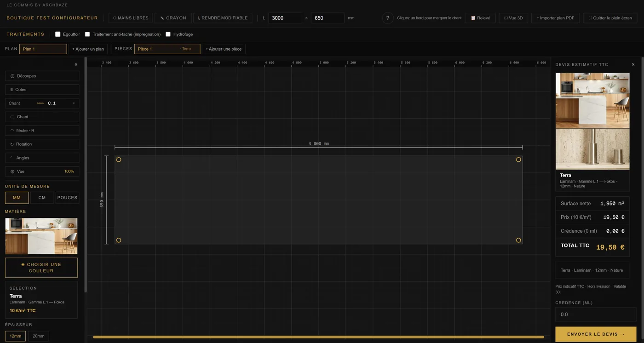The image size is (644, 343).
Task: Open Choisir une couleur picker
Action: click(x=41, y=268)
